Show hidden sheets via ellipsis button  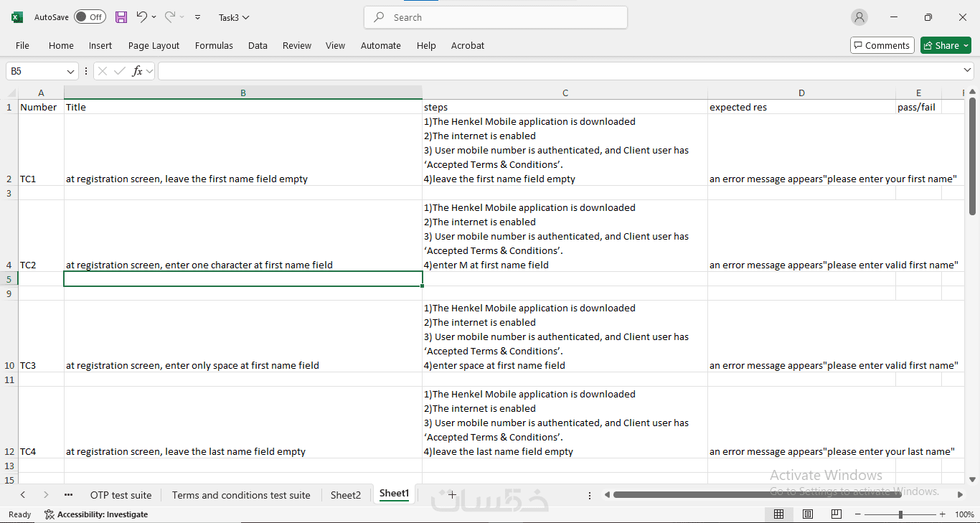68,495
